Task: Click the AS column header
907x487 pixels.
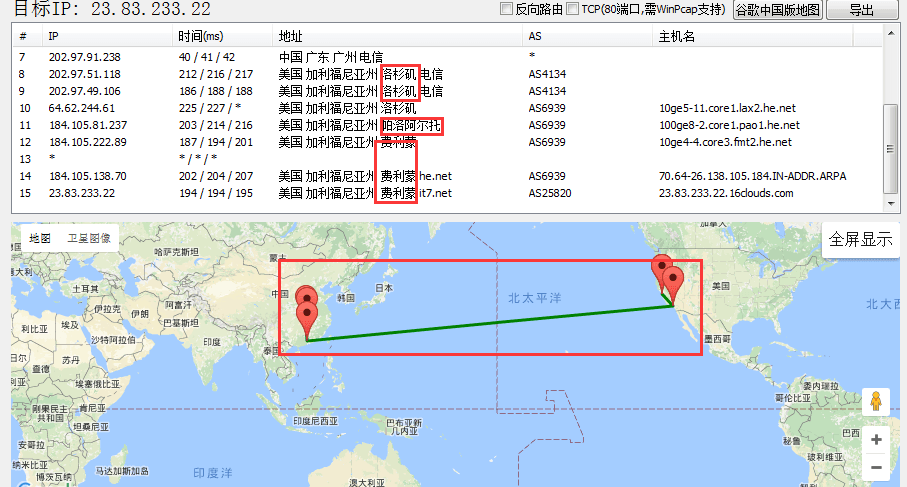Action: 535,36
